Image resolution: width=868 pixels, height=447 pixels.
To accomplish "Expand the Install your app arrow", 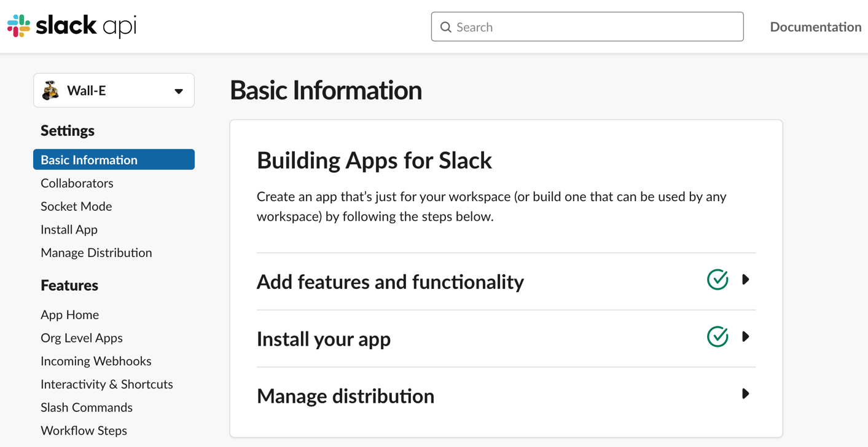I will pyautogui.click(x=746, y=337).
